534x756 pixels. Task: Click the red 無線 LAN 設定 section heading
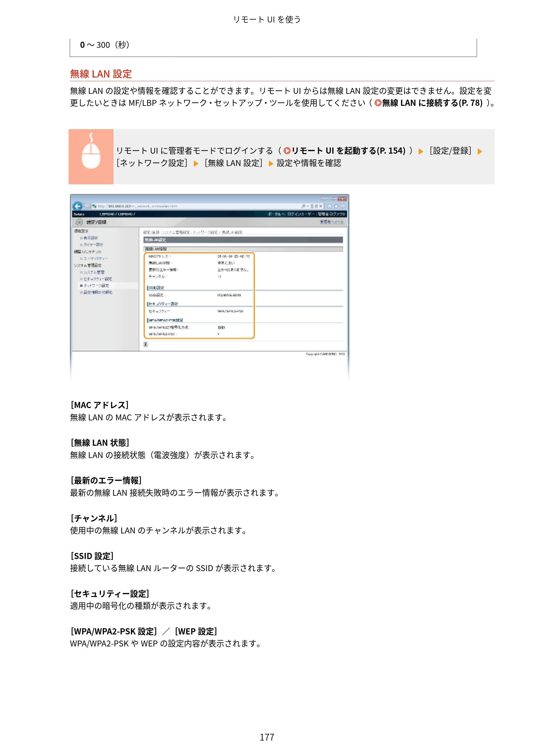click(x=101, y=74)
